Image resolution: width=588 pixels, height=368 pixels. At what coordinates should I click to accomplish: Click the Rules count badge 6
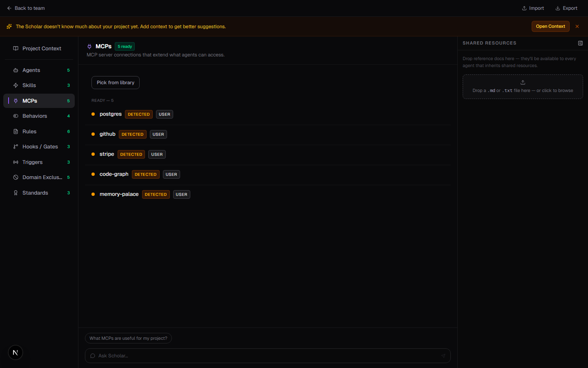click(69, 132)
